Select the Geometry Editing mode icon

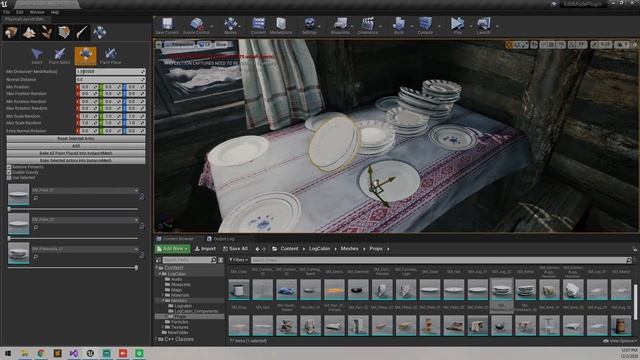pos(64,32)
